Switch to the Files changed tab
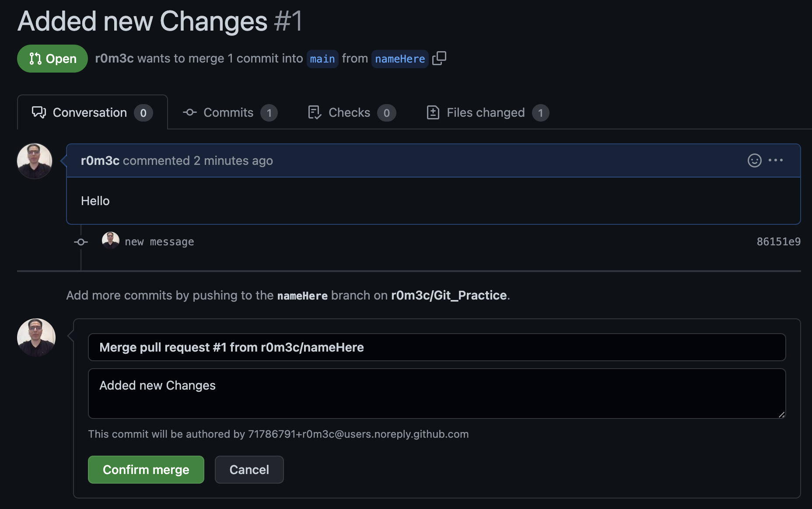Screen dimensions: 812x509 click(x=485, y=112)
